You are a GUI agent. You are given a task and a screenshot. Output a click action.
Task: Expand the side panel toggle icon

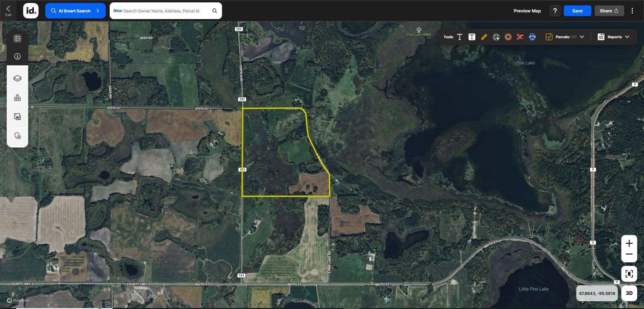[x=17, y=39]
